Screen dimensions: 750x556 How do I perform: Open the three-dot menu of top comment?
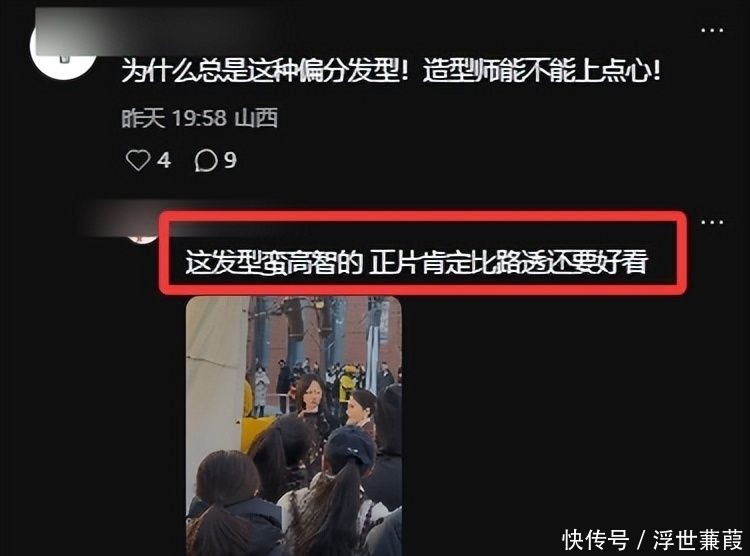click(712, 30)
